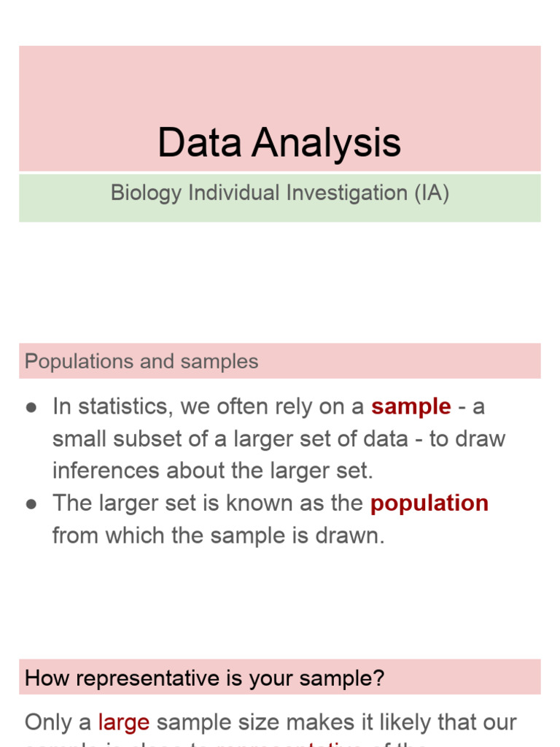Click the 'inferences about the larger set.' line
Screen dimensions: 560x747
(212, 471)
